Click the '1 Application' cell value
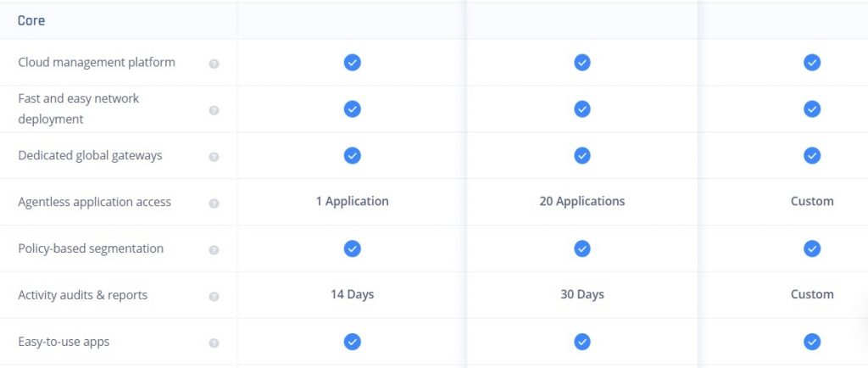 [x=352, y=202]
